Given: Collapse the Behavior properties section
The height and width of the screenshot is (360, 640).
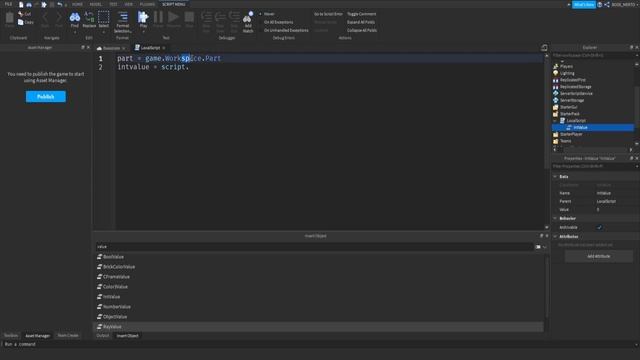Looking at the screenshot, I should 555,218.
